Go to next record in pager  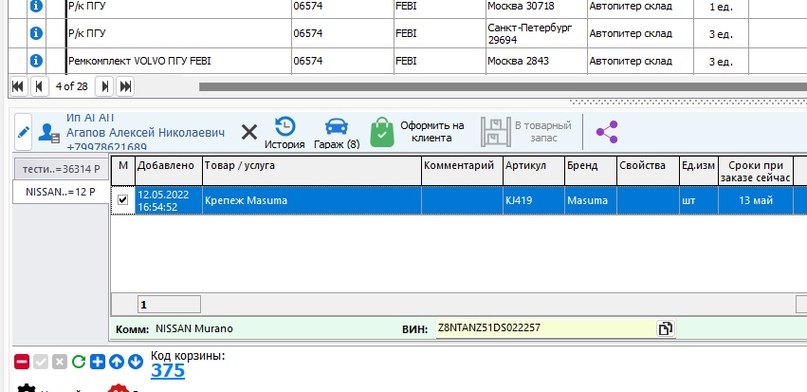coord(104,86)
